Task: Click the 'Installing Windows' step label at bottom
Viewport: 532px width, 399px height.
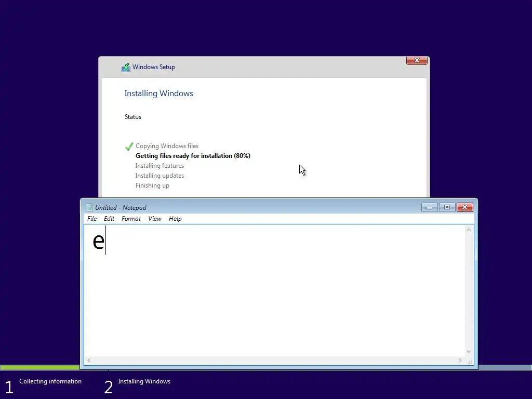Action: point(144,381)
